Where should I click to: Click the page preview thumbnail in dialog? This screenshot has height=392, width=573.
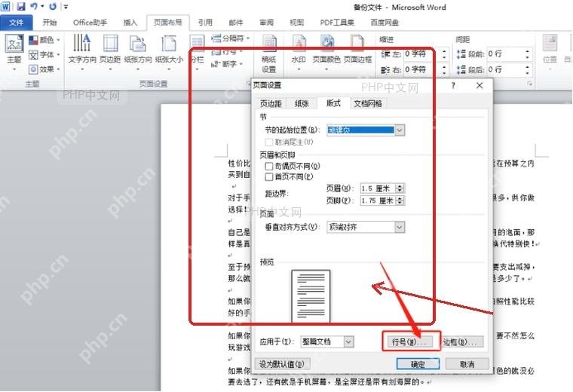coord(311,296)
